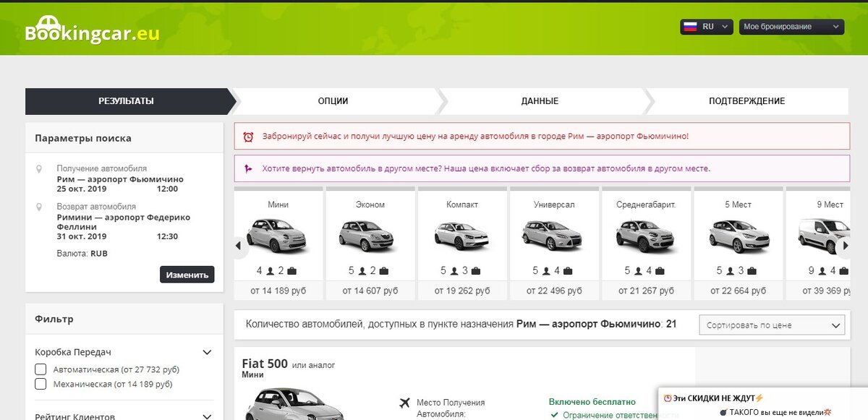Click the alarm clock icon in red banner
The image size is (868, 420).
(248, 136)
